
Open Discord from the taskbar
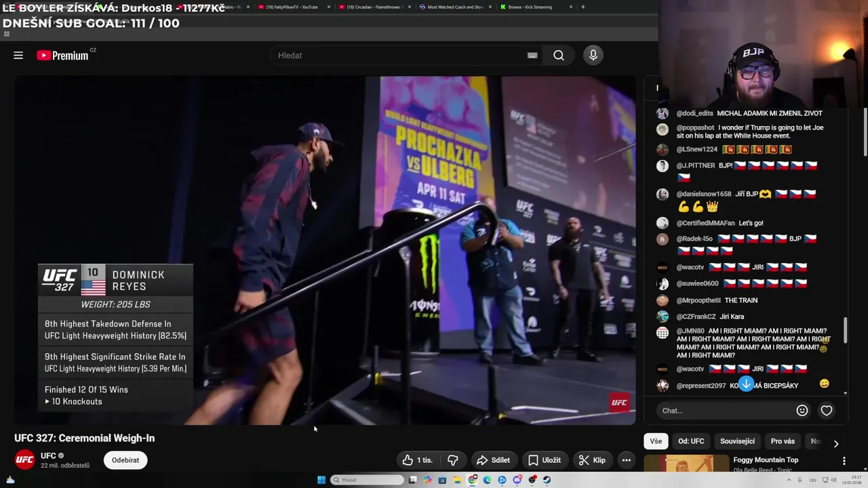517,480
